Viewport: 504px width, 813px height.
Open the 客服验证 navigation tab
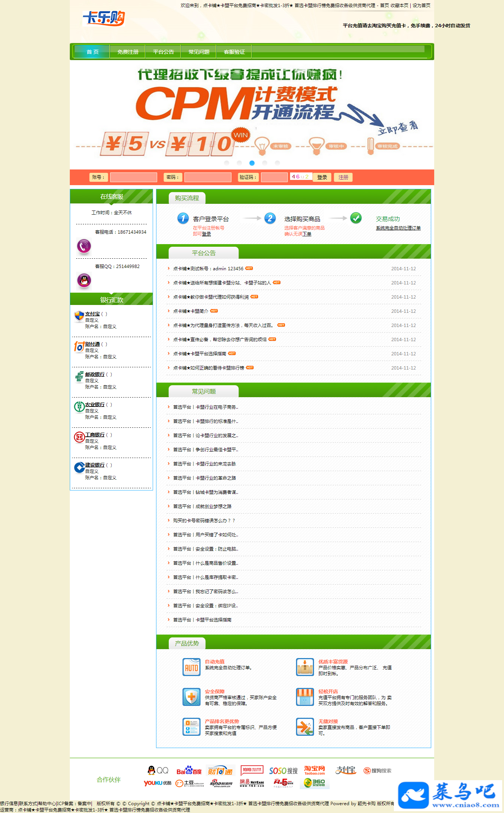[x=234, y=52]
